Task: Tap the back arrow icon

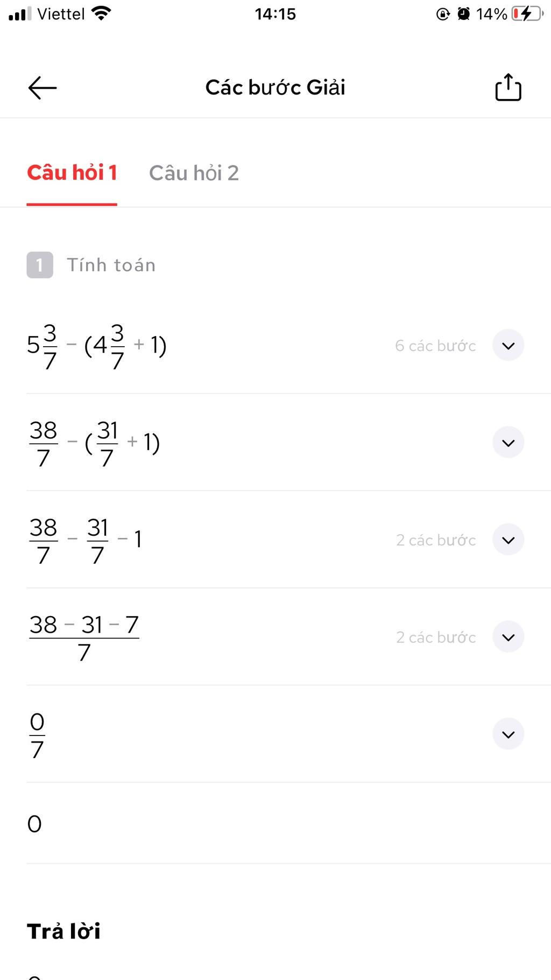Action: (x=43, y=88)
